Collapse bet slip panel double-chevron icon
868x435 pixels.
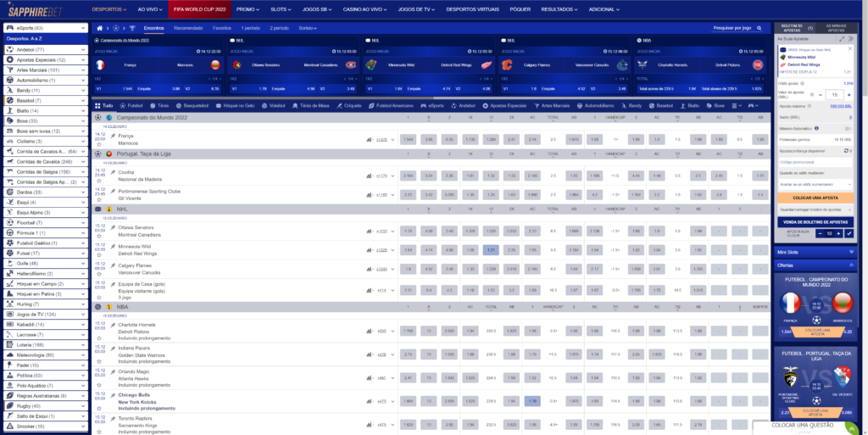coord(851,39)
